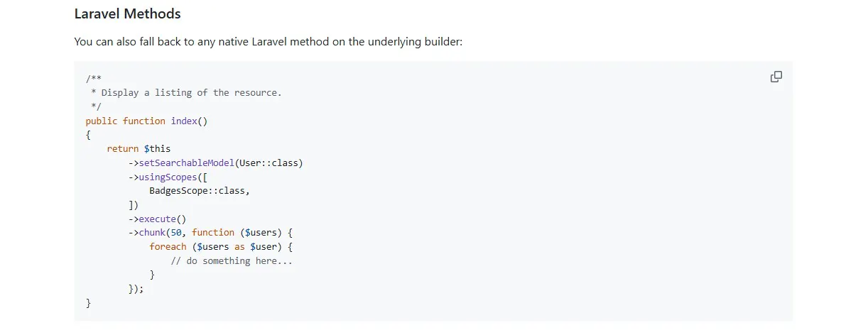Click the $this variable

(157, 149)
